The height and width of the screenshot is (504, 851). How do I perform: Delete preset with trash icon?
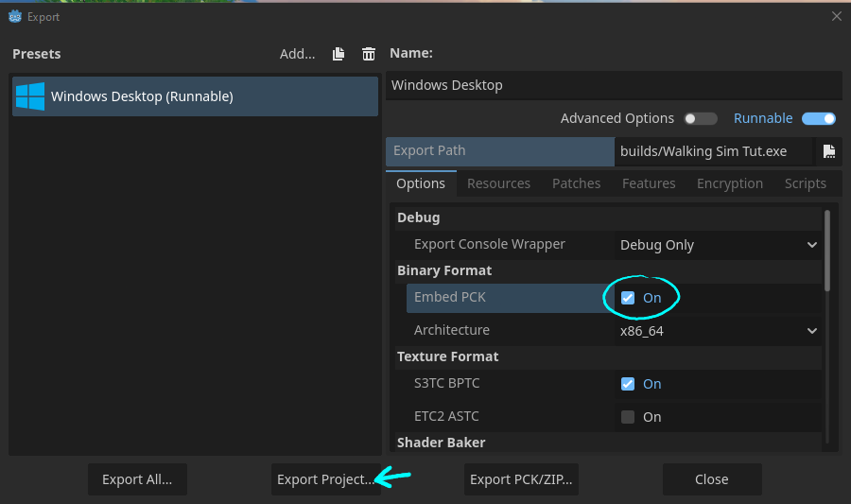(369, 54)
